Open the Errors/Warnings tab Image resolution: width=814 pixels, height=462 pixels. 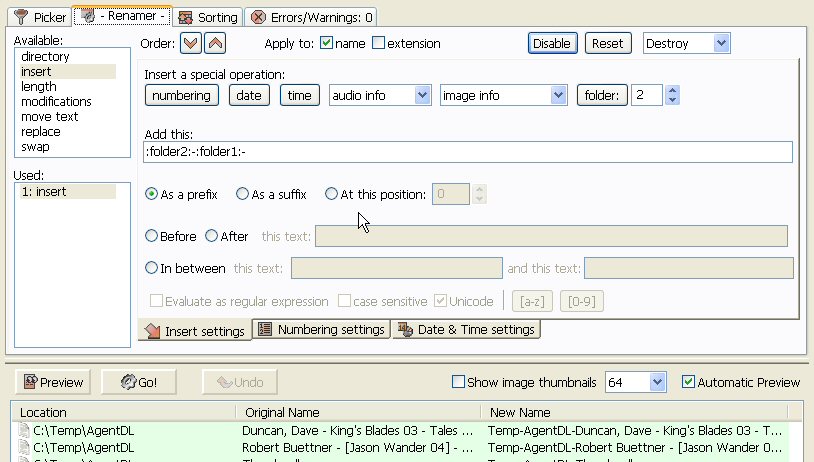click(311, 17)
